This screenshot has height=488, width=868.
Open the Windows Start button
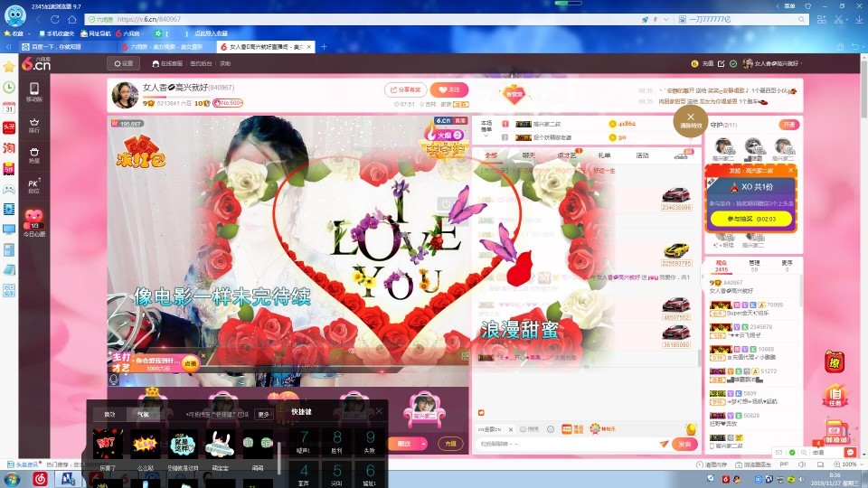pyautogui.click(x=12, y=479)
